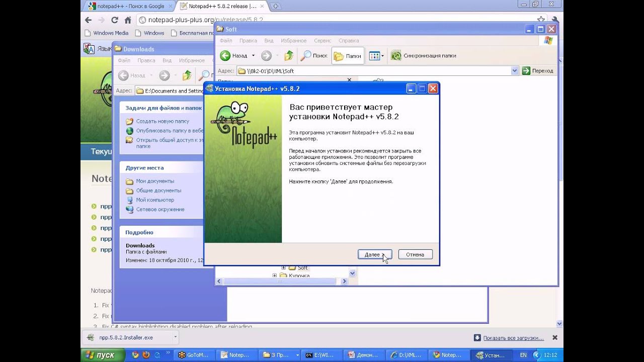Open Back history dropdown in Soft window

click(253, 56)
